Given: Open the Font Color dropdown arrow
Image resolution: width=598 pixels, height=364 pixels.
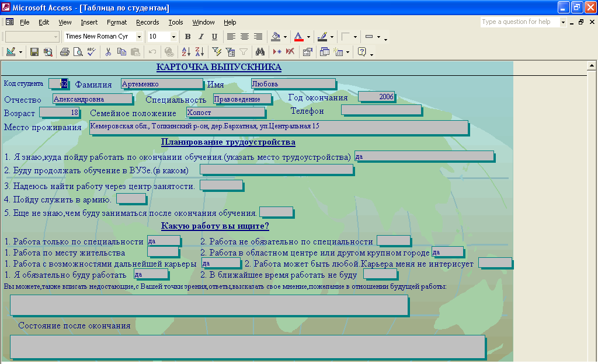Looking at the screenshot, I should tap(308, 37).
